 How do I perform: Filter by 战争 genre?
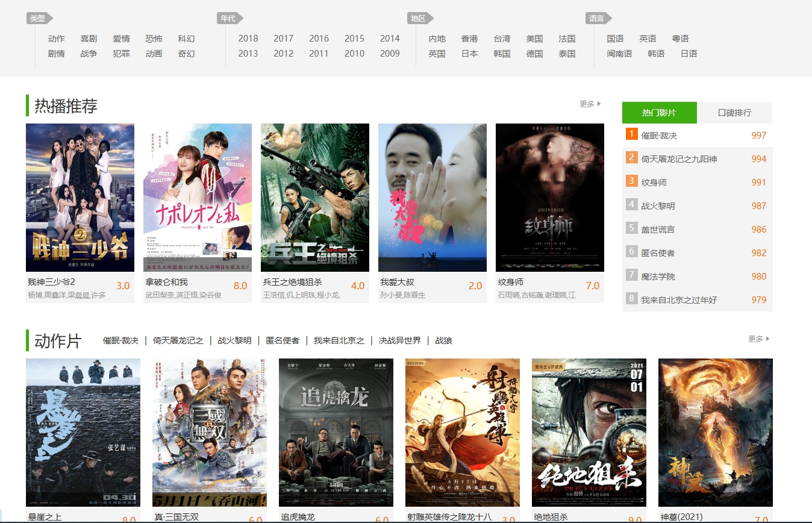tap(89, 54)
